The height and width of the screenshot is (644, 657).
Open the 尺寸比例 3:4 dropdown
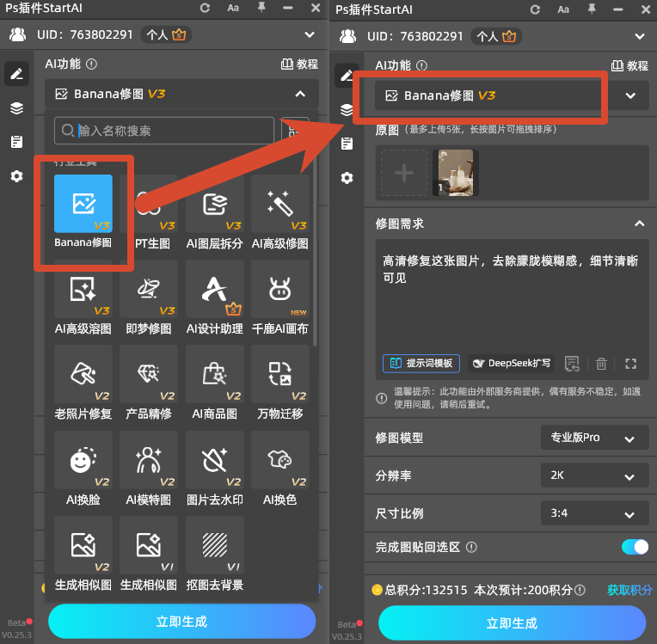594,513
